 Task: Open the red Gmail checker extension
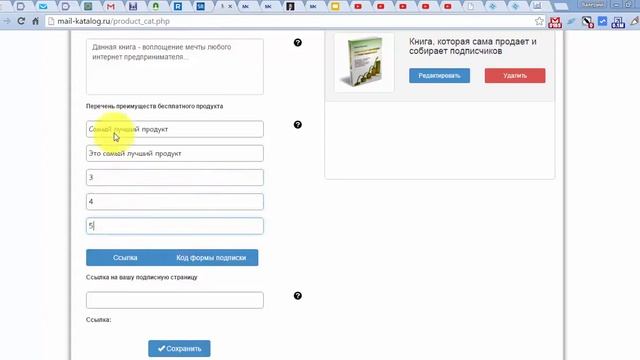click(555, 22)
